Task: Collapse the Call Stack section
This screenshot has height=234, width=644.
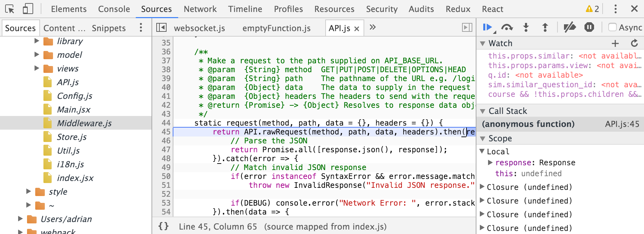Action: (x=483, y=111)
